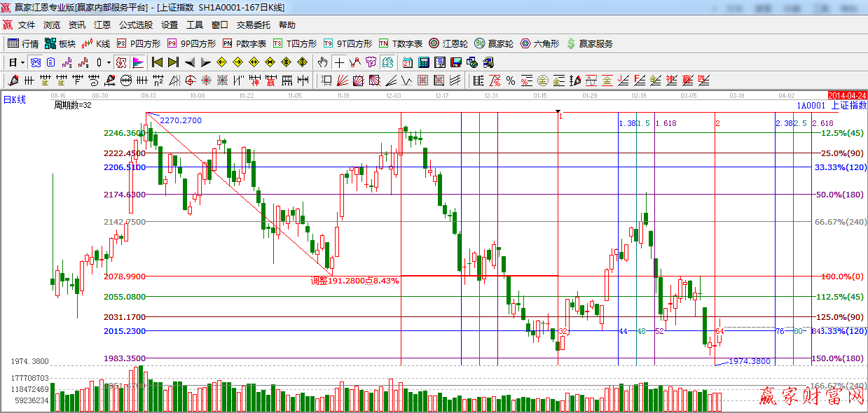Open the 行情 market quotes view
This screenshot has height=413, width=868.
point(23,43)
